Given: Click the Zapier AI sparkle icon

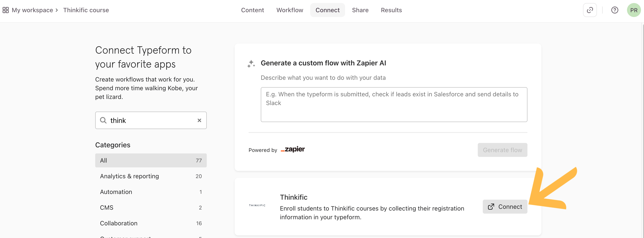Looking at the screenshot, I should point(251,64).
